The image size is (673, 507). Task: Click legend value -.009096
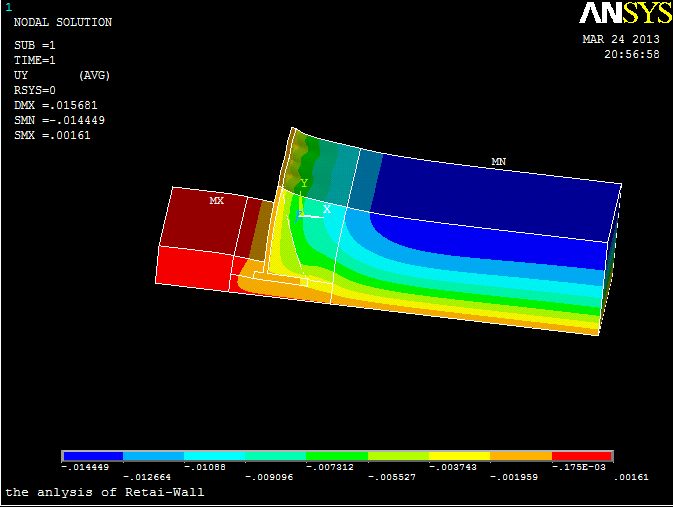point(269,477)
